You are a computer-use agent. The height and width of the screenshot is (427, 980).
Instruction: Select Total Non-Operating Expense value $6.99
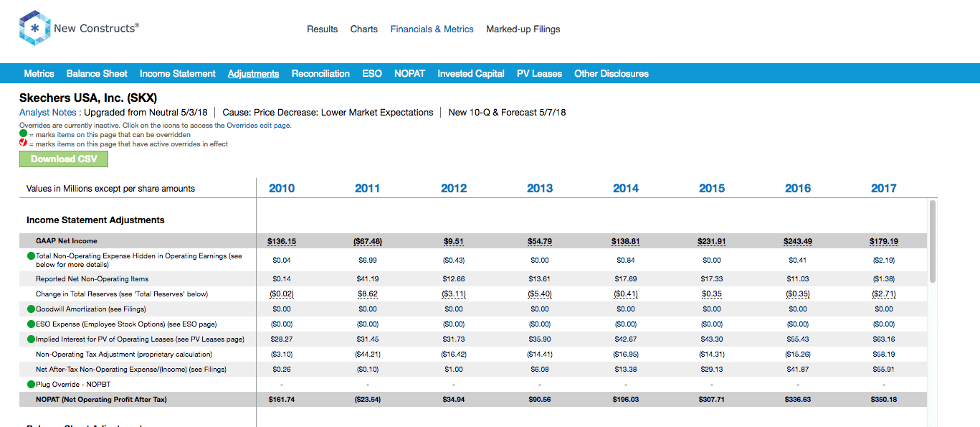pyautogui.click(x=368, y=260)
